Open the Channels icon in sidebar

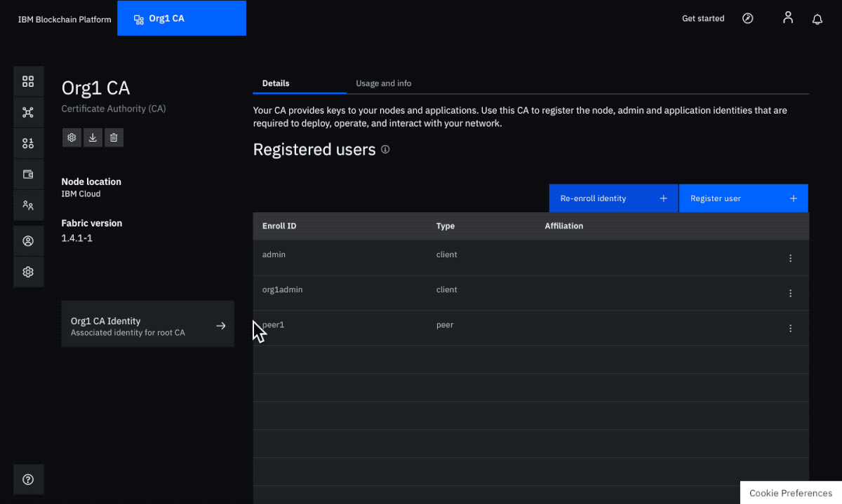[28, 143]
